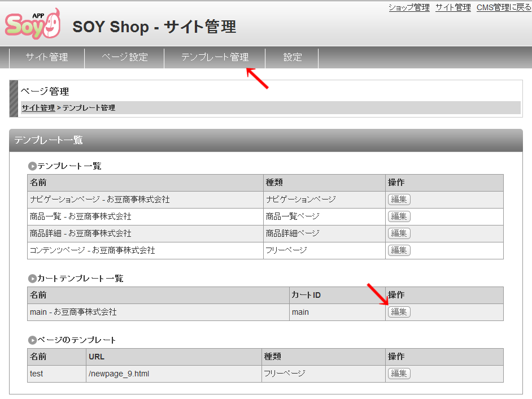The width and height of the screenshot is (532, 399).
Task: Click ページ管理 heading text
Action: pos(45,92)
